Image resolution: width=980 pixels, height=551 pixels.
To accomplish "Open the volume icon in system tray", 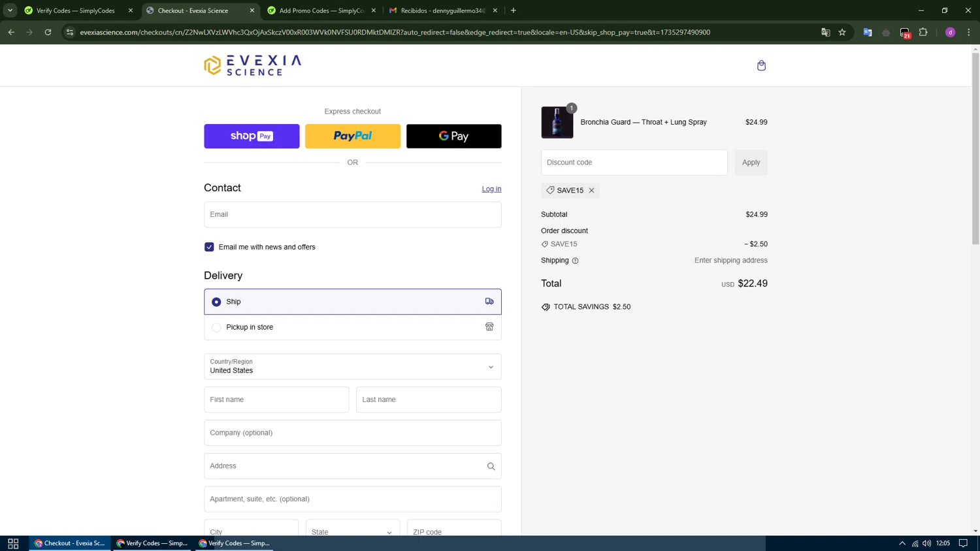I will click(927, 543).
